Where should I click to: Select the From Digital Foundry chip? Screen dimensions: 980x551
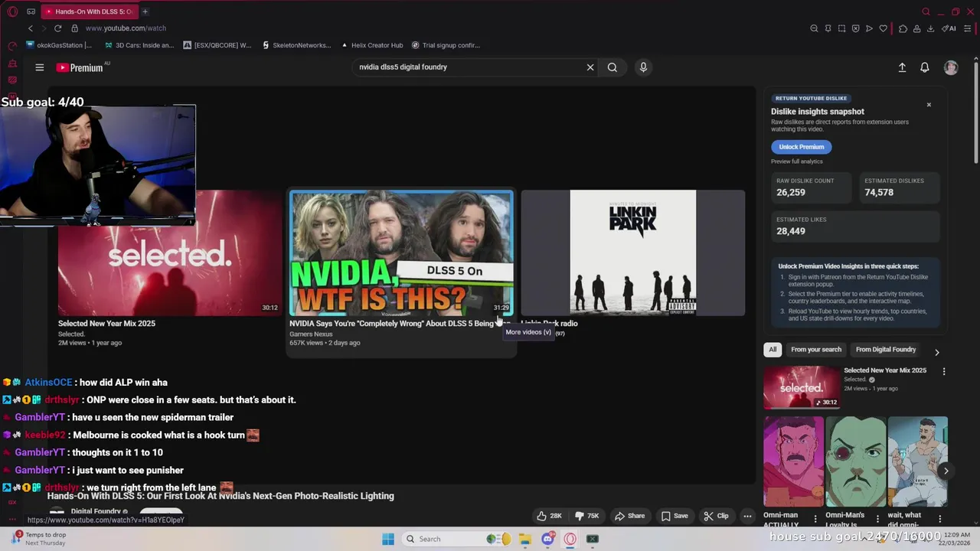[x=886, y=350]
